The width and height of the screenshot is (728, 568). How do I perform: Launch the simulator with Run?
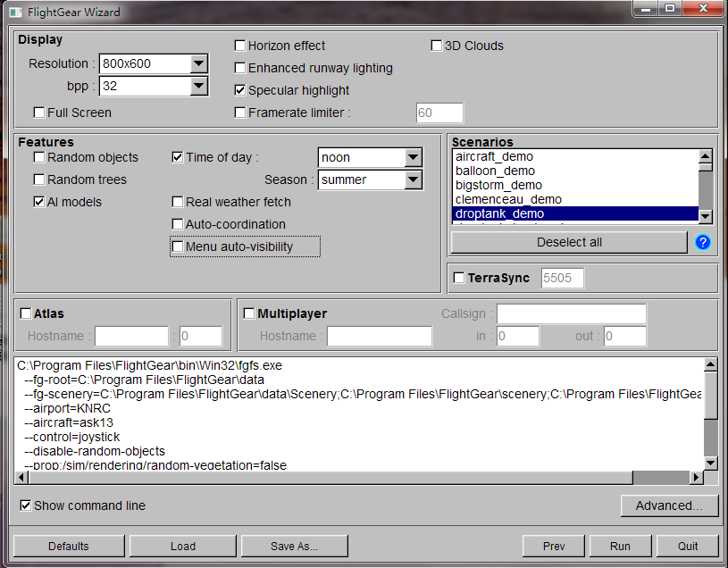coord(620,547)
